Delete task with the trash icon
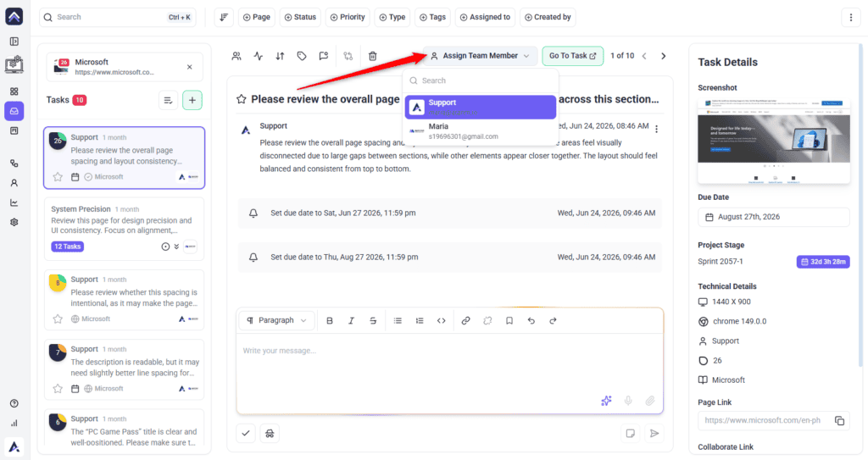Image resolution: width=868 pixels, height=460 pixels. [373, 56]
